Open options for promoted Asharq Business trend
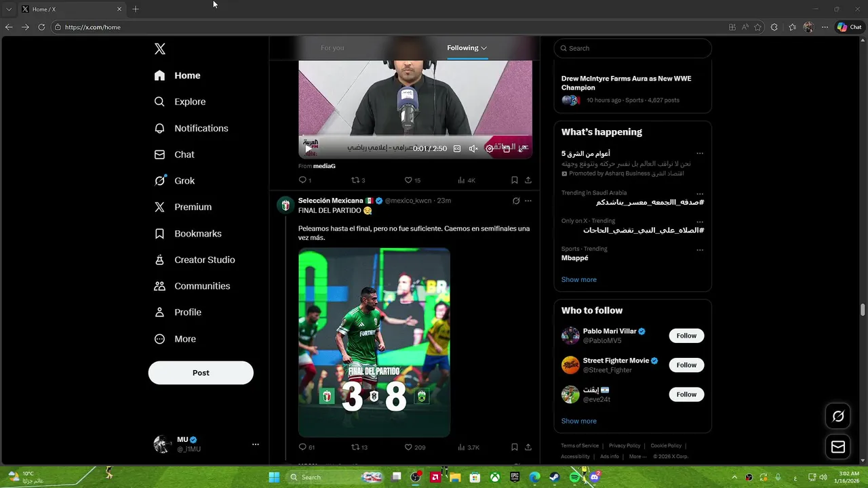868x488 pixels. point(700,154)
